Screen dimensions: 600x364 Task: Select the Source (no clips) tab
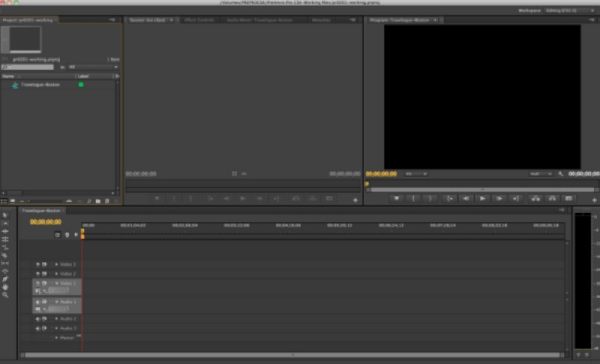click(147, 20)
